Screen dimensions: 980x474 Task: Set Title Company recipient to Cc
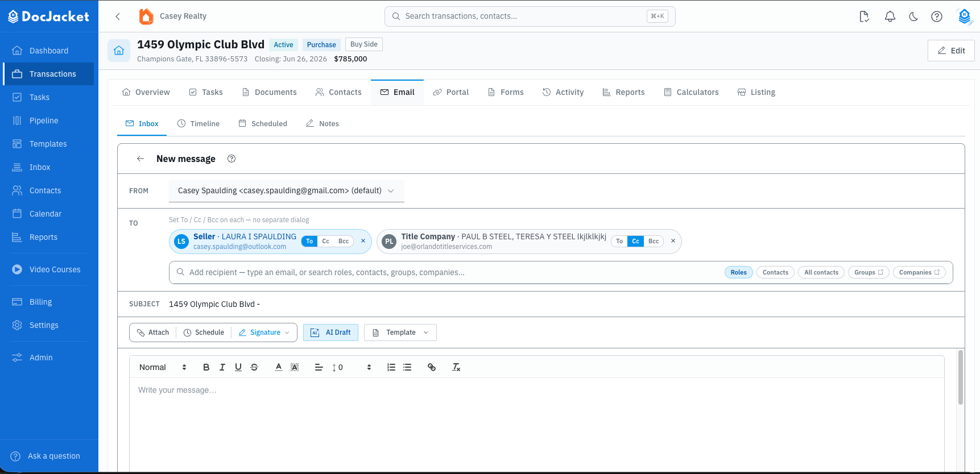point(635,241)
